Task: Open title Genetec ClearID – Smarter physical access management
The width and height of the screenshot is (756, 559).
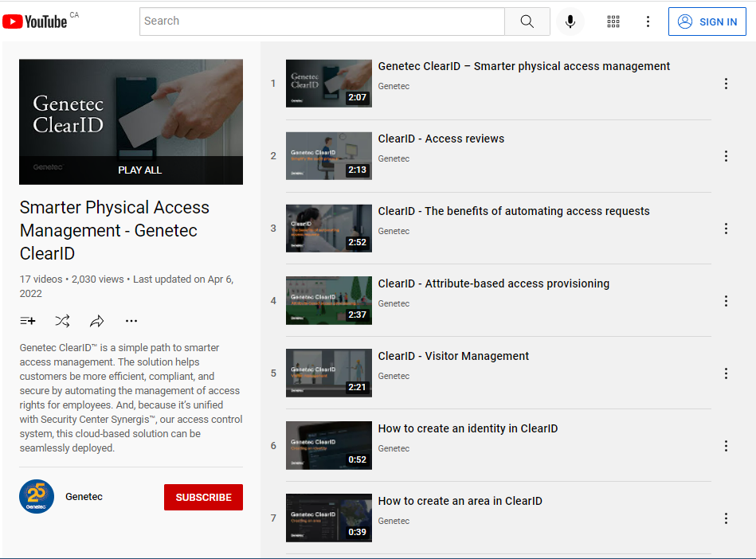Action: pos(523,67)
